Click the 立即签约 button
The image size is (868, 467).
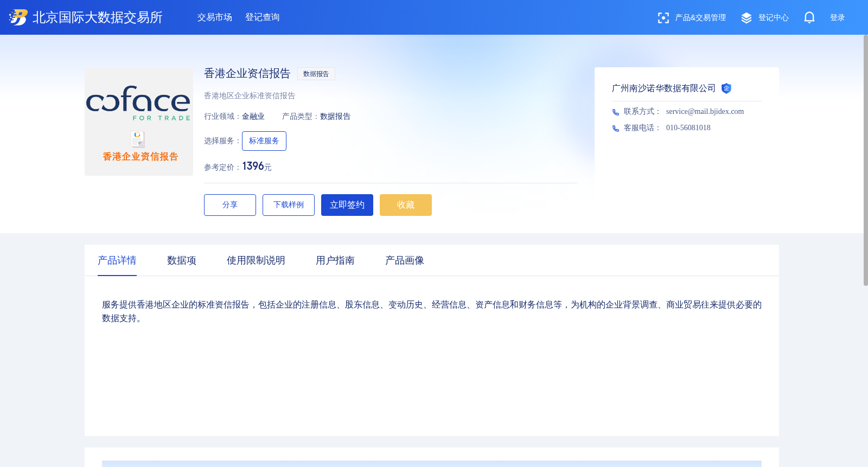coord(347,205)
